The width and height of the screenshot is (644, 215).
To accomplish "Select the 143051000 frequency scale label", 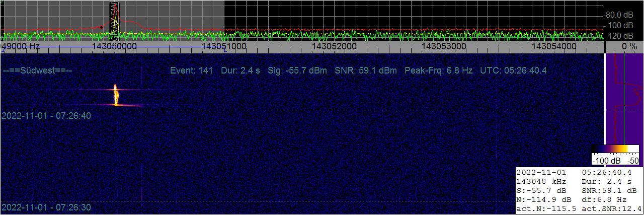I will coord(224,46).
